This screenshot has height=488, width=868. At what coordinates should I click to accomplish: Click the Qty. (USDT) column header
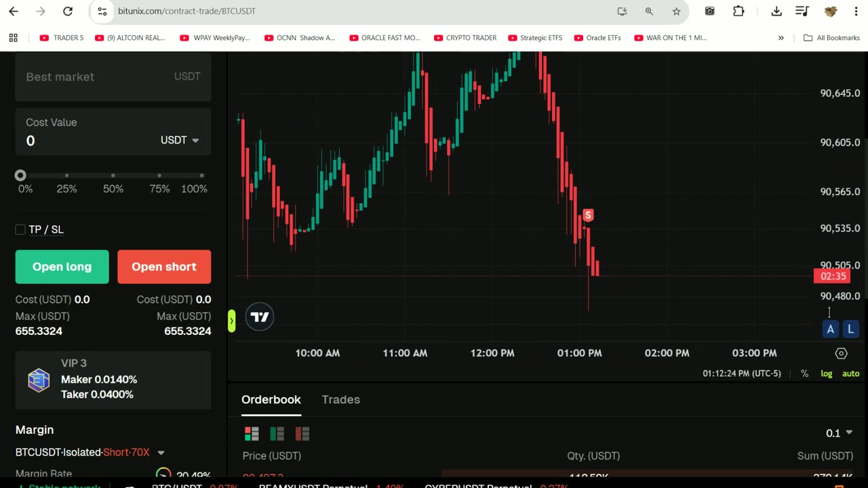tap(593, 456)
